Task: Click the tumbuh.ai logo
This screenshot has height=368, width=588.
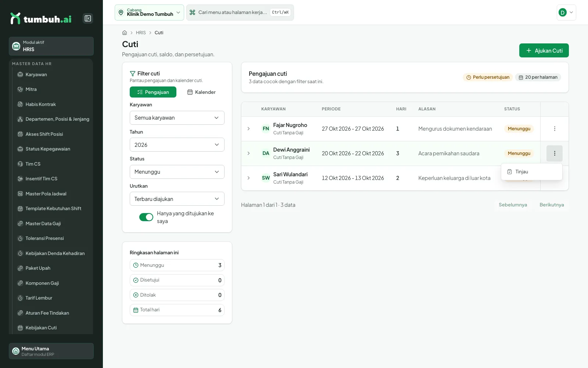Action: pos(41,18)
